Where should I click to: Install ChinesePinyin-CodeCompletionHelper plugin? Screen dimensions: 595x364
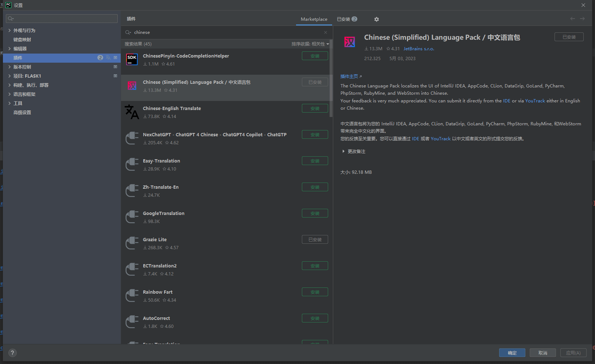point(315,56)
